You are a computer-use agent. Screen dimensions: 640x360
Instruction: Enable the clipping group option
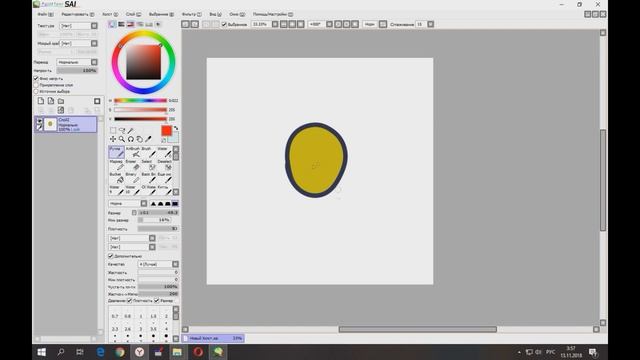(36, 85)
